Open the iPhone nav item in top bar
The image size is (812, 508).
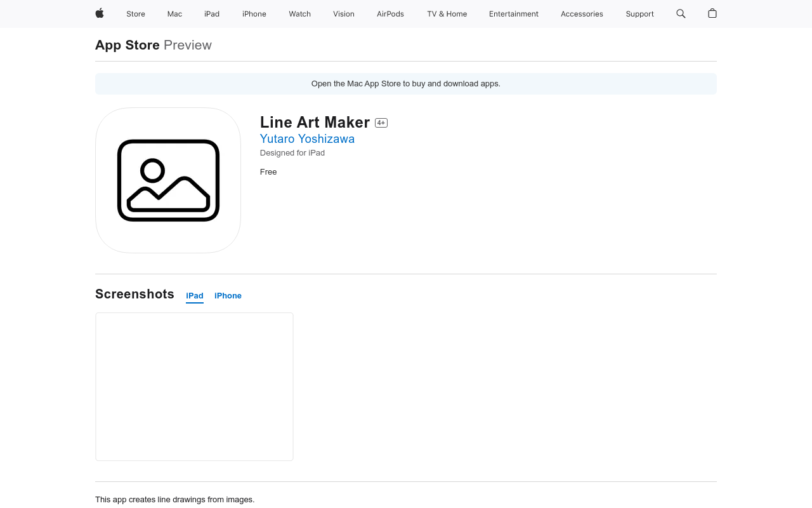pyautogui.click(x=254, y=14)
